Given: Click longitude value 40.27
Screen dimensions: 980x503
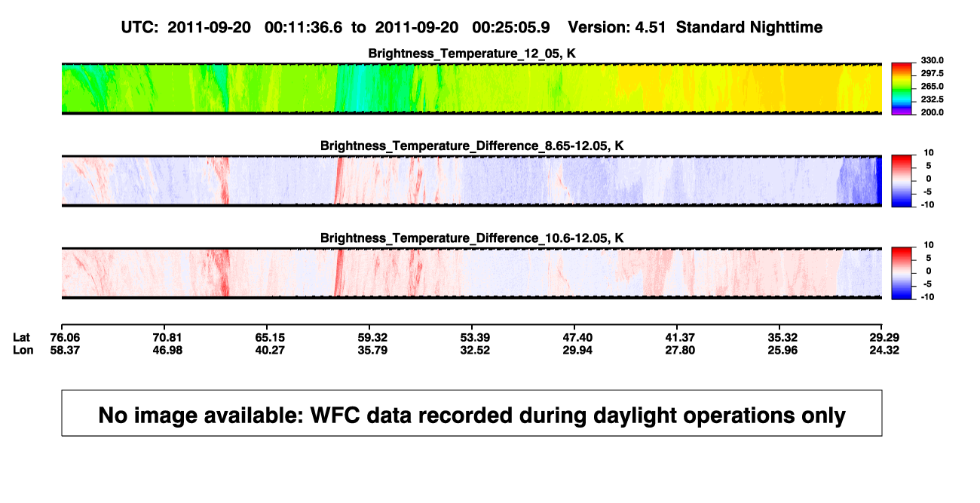Looking at the screenshot, I should pyautogui.click(x=270, y=350).
